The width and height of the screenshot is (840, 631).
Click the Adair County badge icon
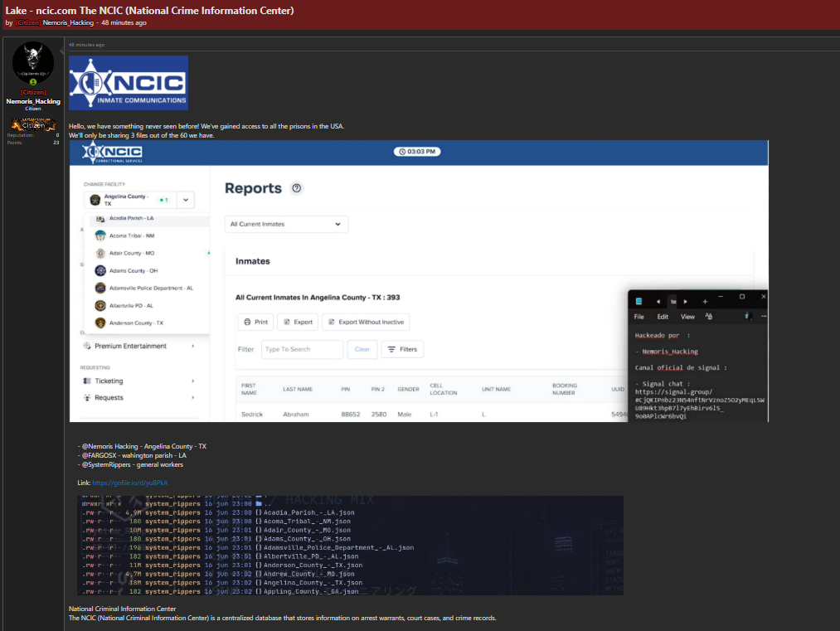click(100, 253)
